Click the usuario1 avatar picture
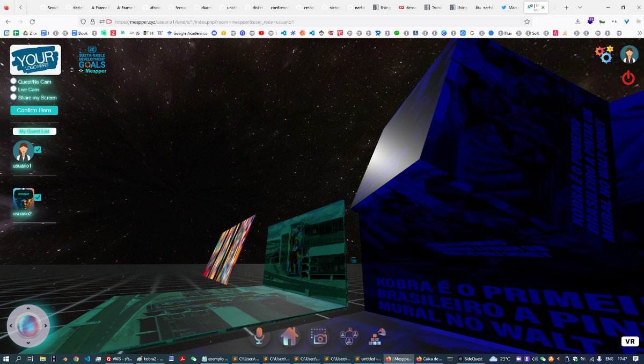Screen dimensions: 644x364 point(24,151)
